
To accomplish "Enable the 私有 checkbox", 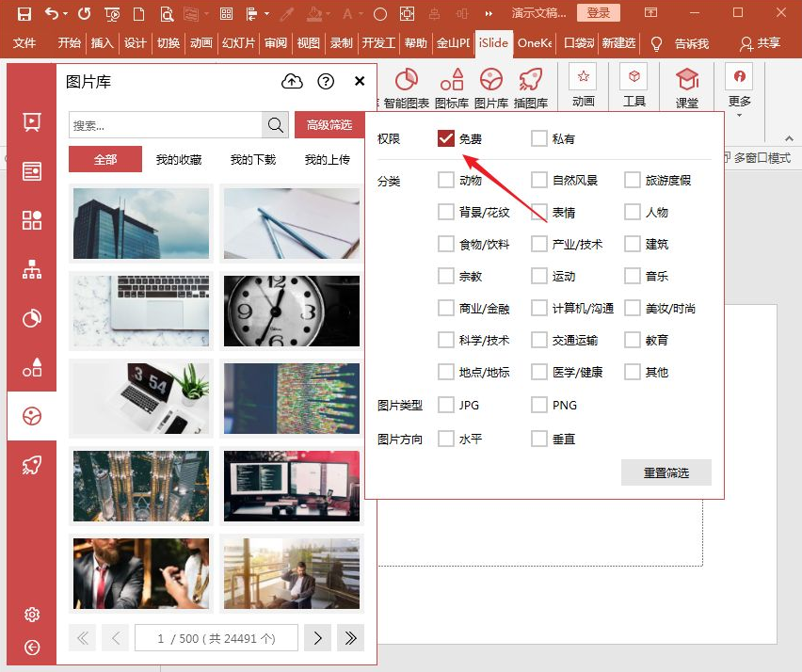I will tap(538, 139).
